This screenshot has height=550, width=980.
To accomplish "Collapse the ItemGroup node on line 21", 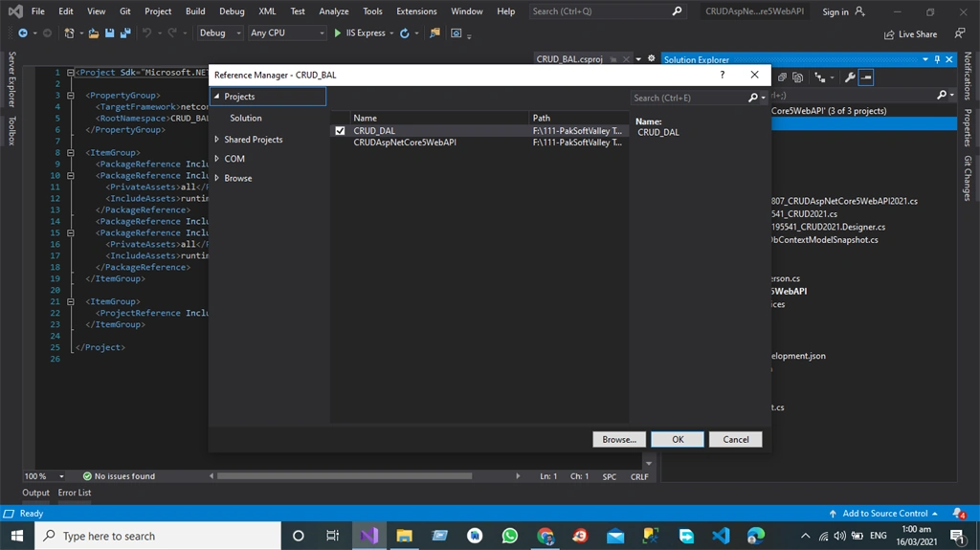I will pos(71,302).
